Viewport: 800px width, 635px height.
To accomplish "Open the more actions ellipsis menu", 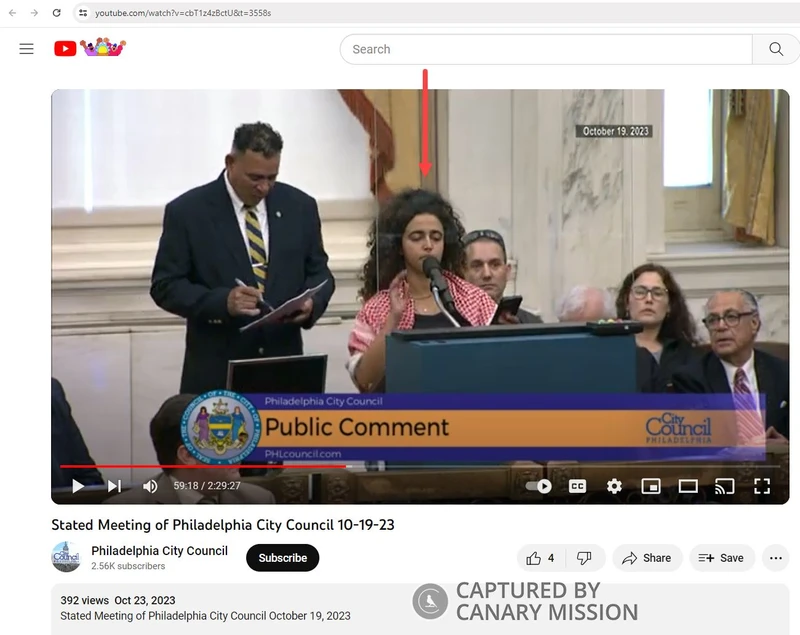I will point(775,558).
